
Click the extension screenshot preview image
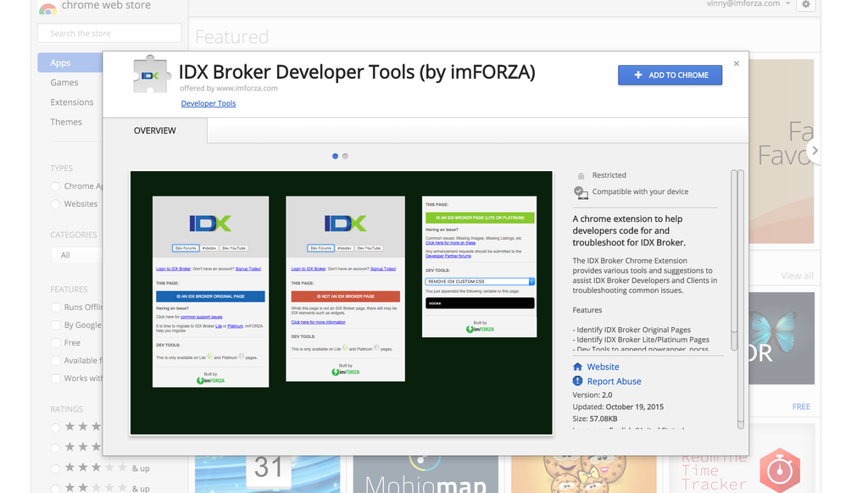[x=341, y=302]
